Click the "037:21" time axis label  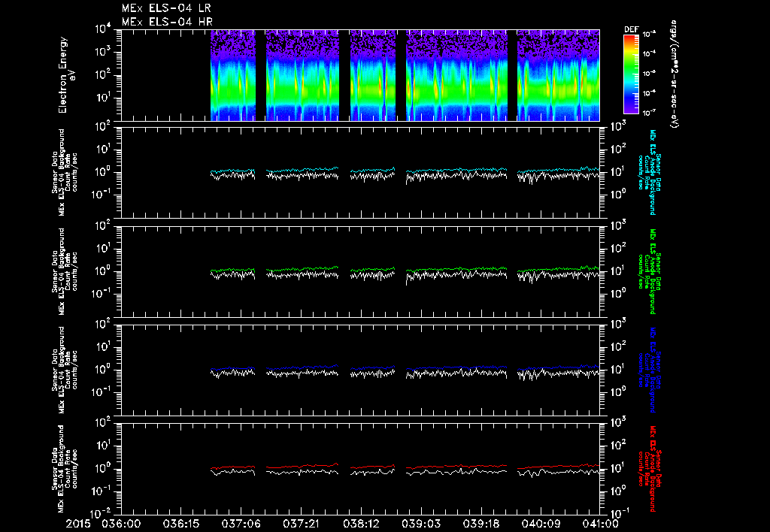(x=301, y=524)
